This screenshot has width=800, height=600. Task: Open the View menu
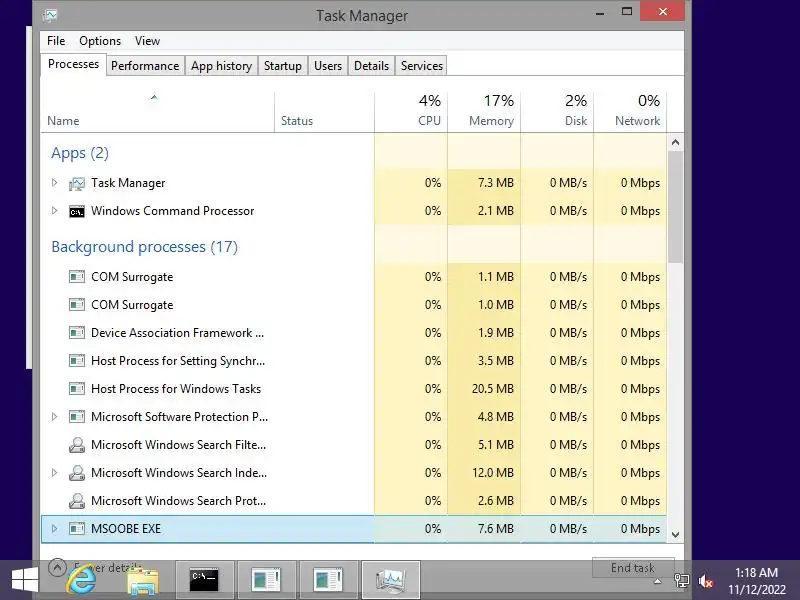coord(147,41)
